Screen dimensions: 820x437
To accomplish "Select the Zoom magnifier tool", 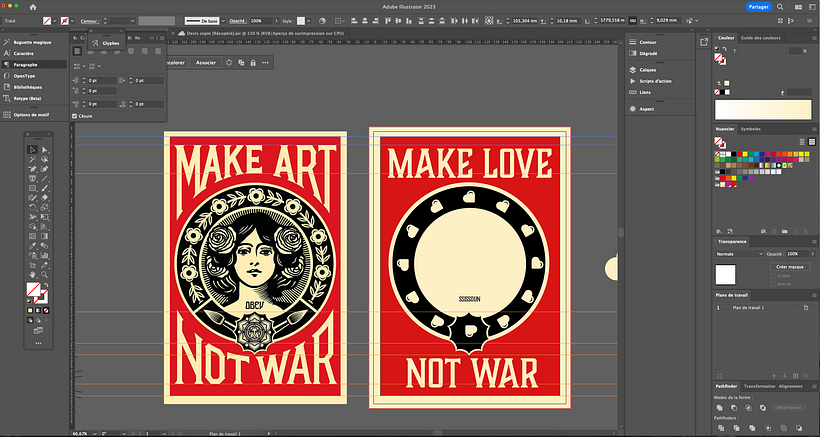I will [x=45, y=273].
